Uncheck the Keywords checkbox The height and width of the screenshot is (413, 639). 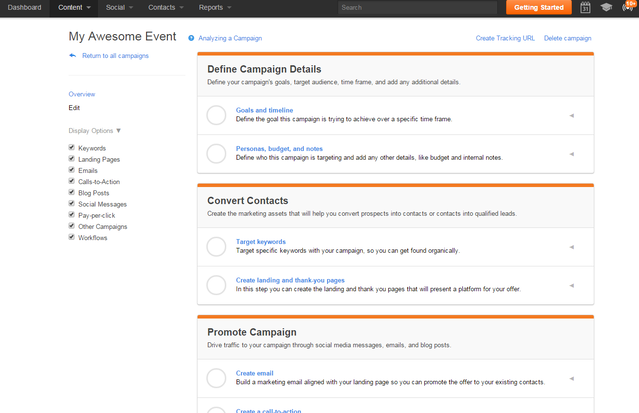[x=72, y=148]
